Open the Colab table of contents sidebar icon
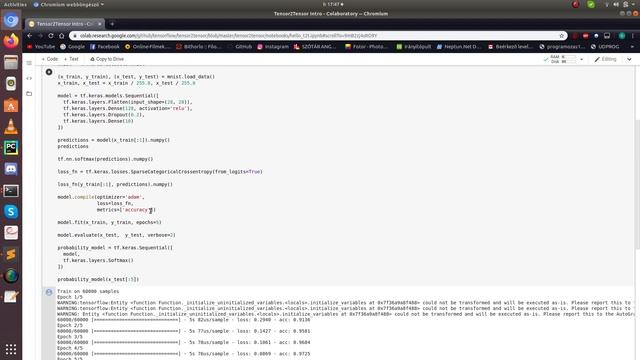The image size is (640, 360). (x=29, y=63)
